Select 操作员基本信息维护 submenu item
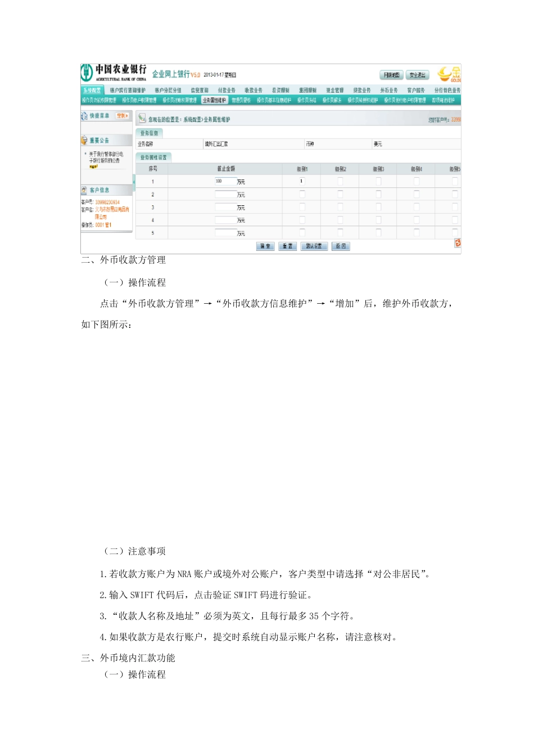The height and width of the screenshot is (756, 534). (x=274, y=101)
